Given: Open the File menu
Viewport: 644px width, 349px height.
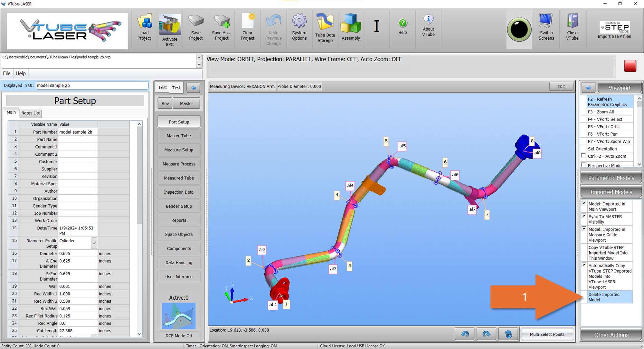Looking at the screenshot, I should (7, 73).
